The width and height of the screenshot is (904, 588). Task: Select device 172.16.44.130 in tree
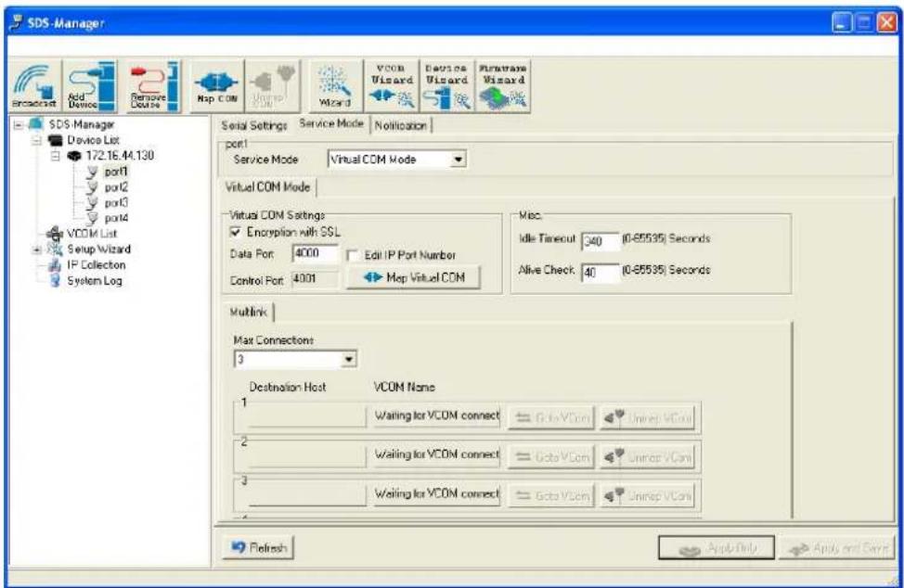[x=120, y=156]
